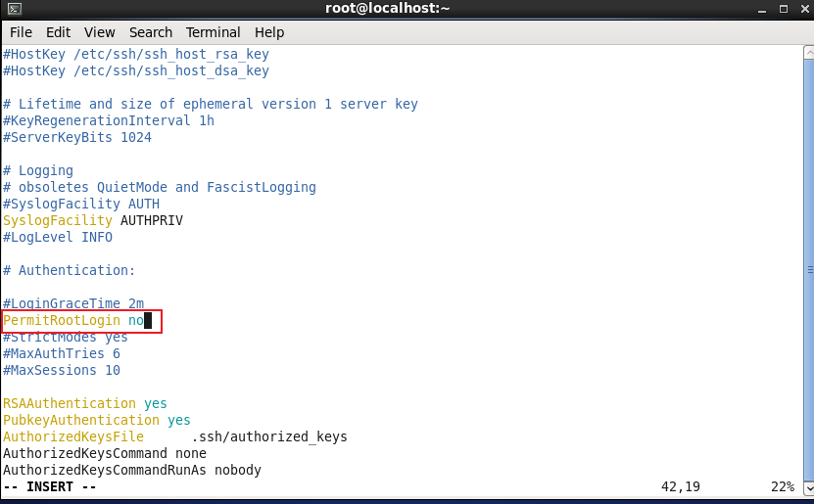Image resolution: width=814 pixels, height=504 pixels.
Task: Click the vertical scrollbar grip handle
Action: (x=810, y=270)
